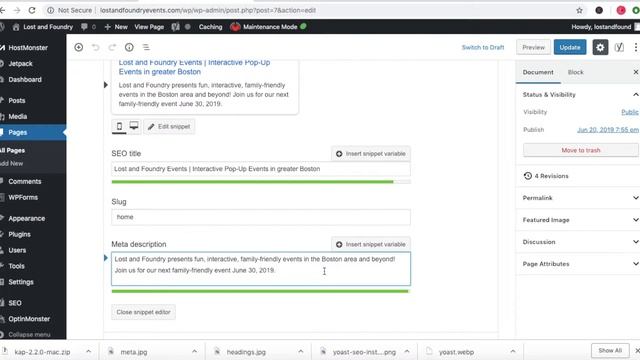Open Tools in the admin sidebar
Screen dimensions: 640x360
[16, 266]
